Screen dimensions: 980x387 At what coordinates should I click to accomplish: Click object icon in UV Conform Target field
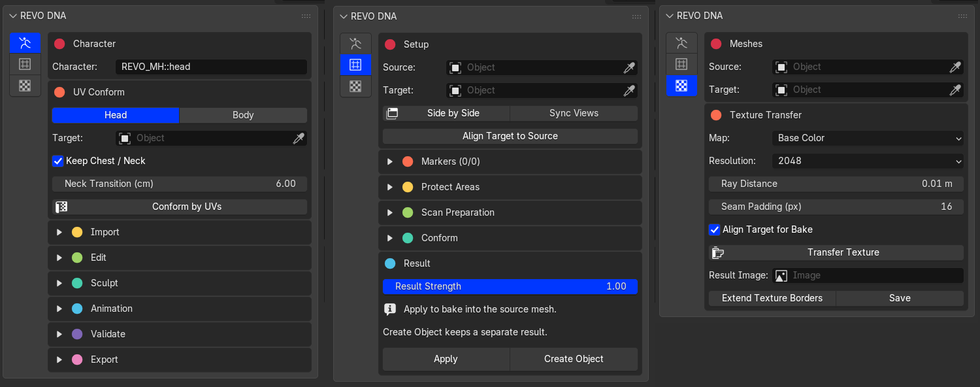124,138
